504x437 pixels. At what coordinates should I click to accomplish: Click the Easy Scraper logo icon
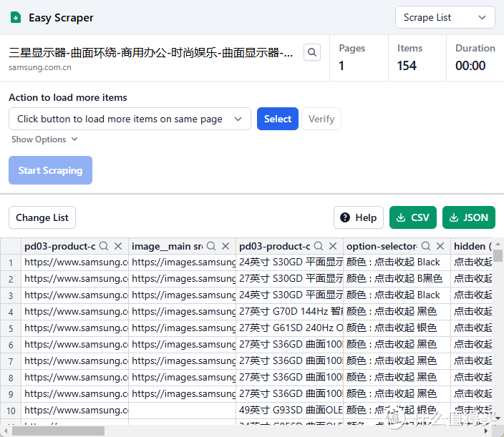16,17
